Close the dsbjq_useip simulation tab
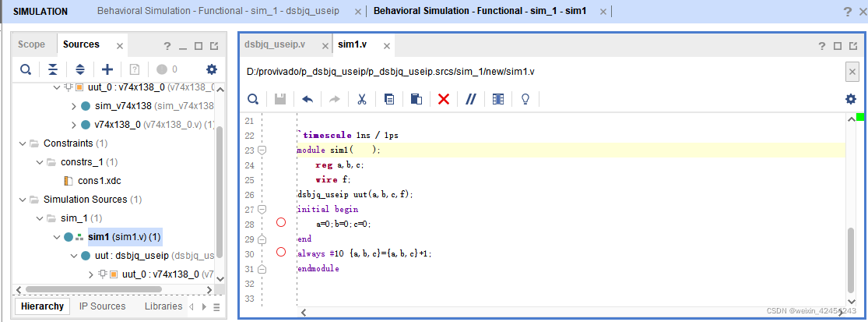Screen dimensions: 868x322 [x=357, y=12]
